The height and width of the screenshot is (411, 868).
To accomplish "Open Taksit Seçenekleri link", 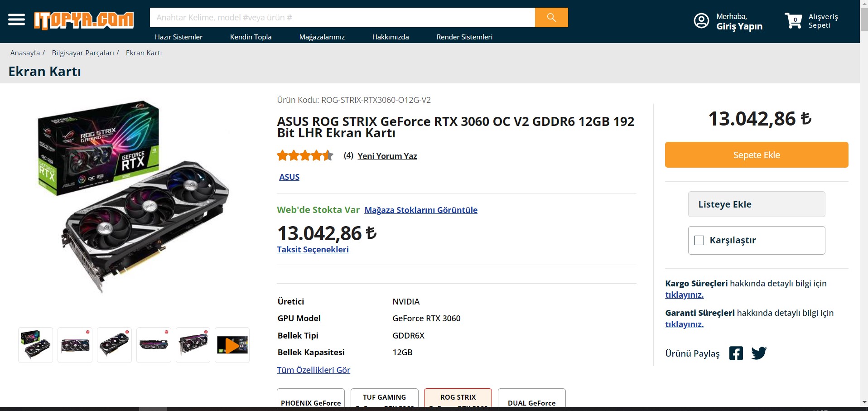I will (313, 249).
